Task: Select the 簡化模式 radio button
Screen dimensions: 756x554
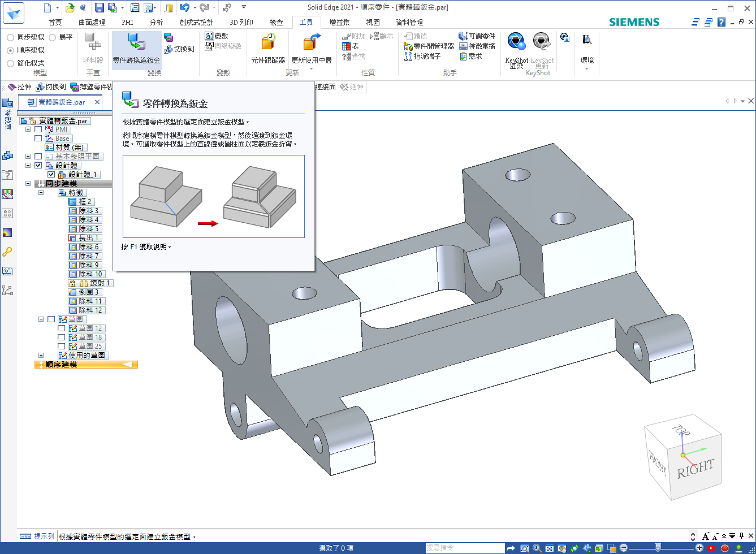Action: click(x=11, y=63)
